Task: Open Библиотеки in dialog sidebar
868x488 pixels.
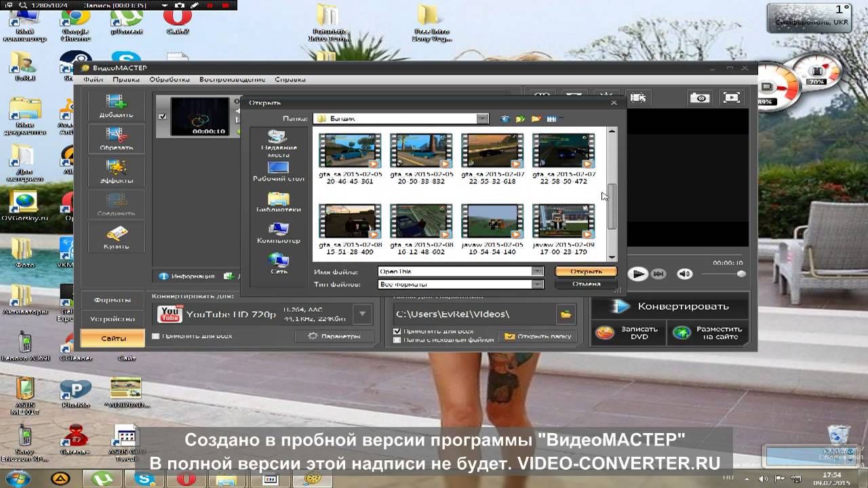Action: (x=278, y=203)
